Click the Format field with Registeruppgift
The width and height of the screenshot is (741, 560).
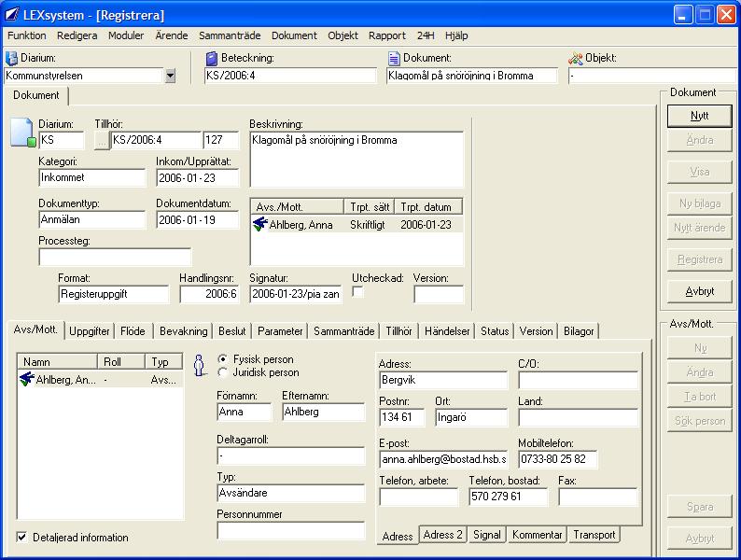click(114, 294)
